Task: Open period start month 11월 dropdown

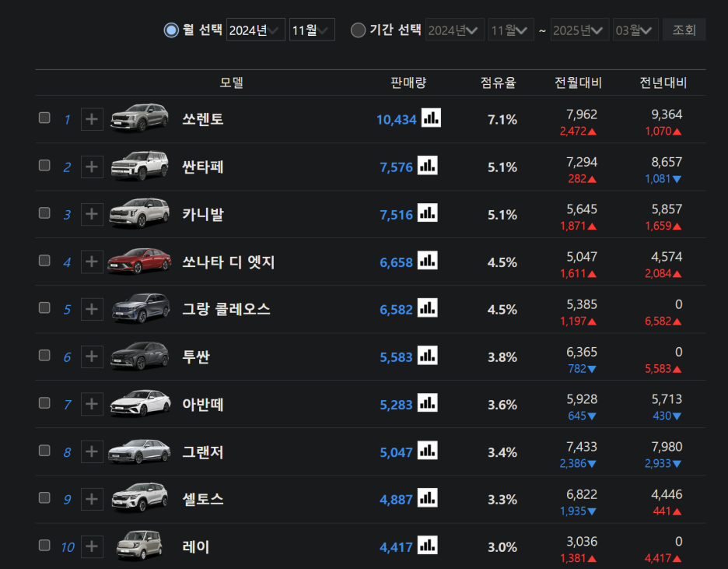Action: point(511,30)
